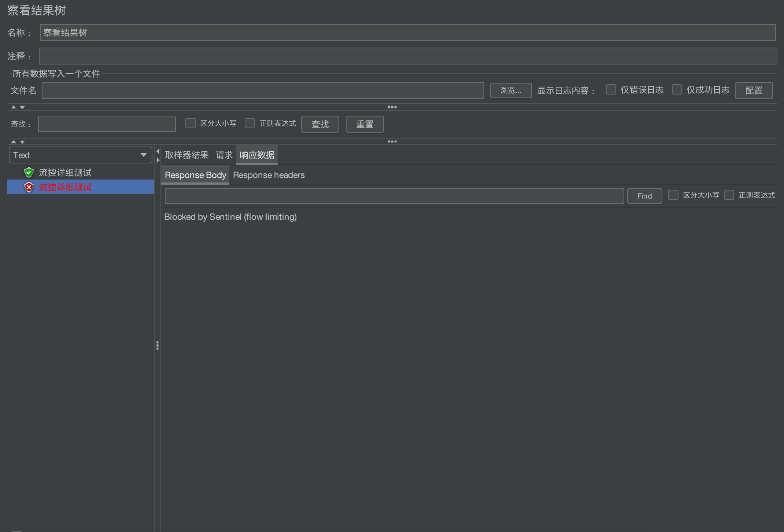
Task: Click the 配置 configure button
Action: 754,90
